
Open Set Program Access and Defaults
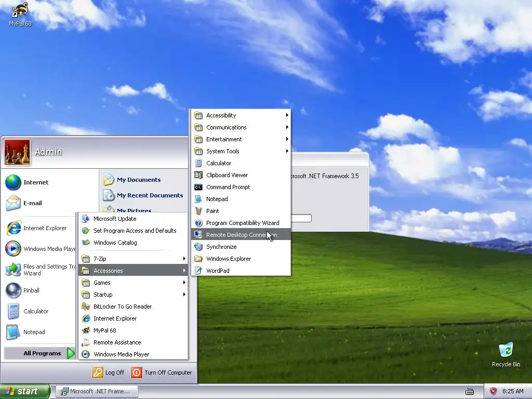(133, 231)
